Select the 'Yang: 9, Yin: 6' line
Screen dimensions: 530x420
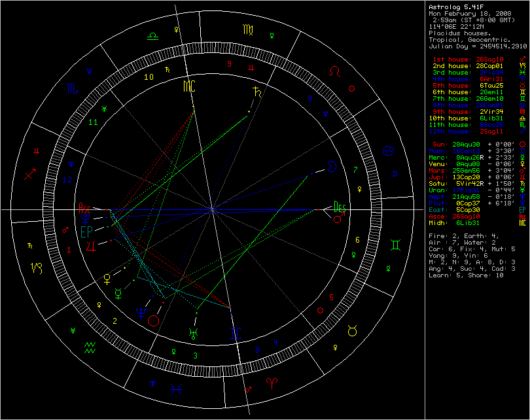[x=458, y=256]
